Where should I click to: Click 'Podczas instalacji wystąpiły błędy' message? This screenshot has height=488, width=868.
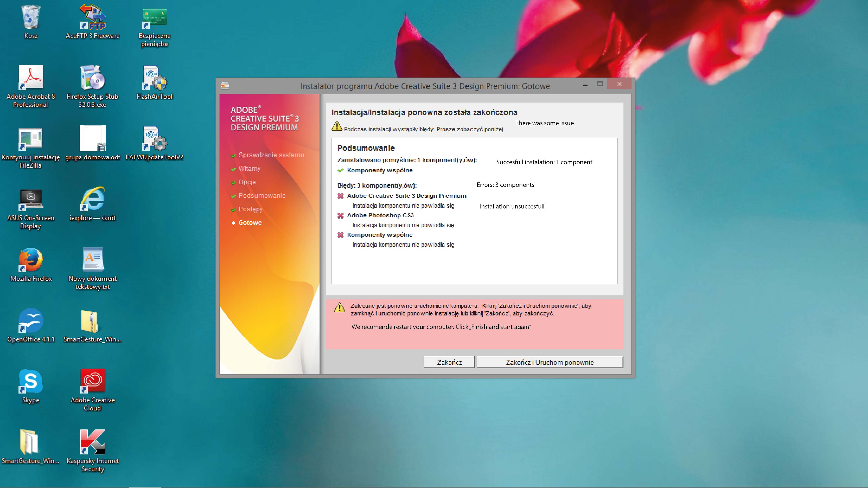coord(424,129)
